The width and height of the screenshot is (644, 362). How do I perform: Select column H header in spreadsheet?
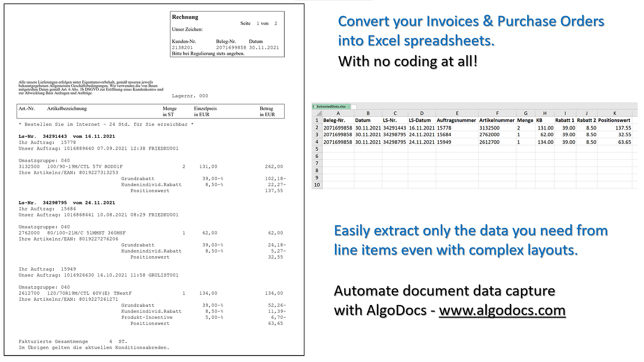coord(545,113)
